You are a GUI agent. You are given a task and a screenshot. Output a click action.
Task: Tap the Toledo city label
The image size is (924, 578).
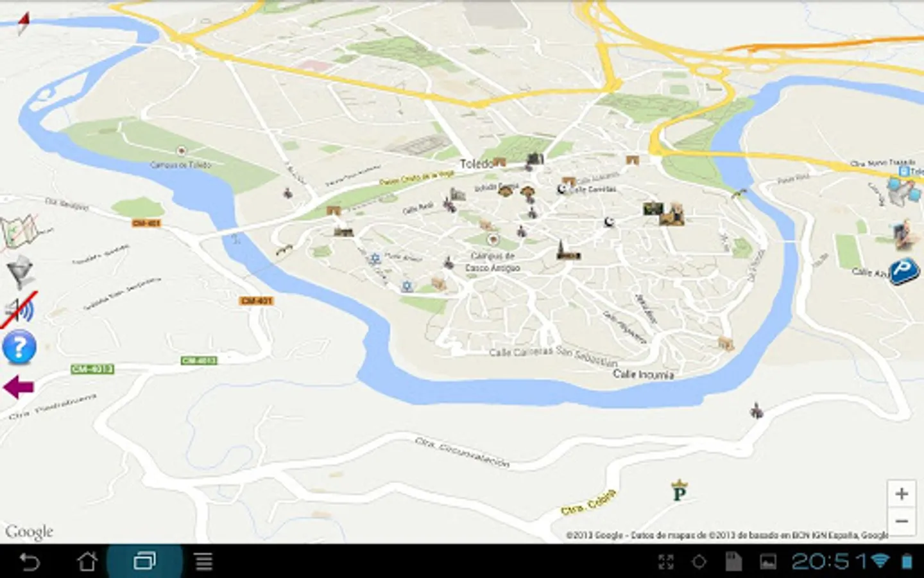click(x=475, y=164)
